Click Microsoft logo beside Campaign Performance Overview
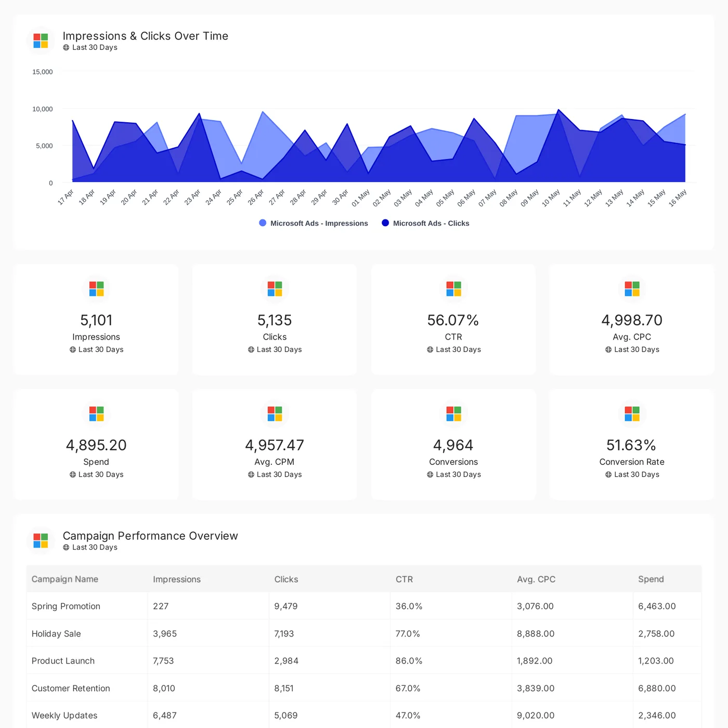The width and height of the screenshot is (728, 728). [x=41, y=540]
